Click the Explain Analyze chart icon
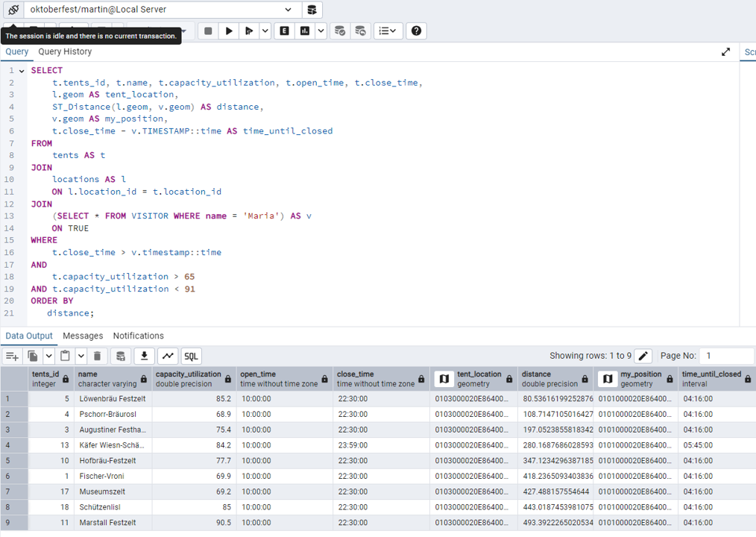This screenshot has width=756, height=537. tap(305, 31)
